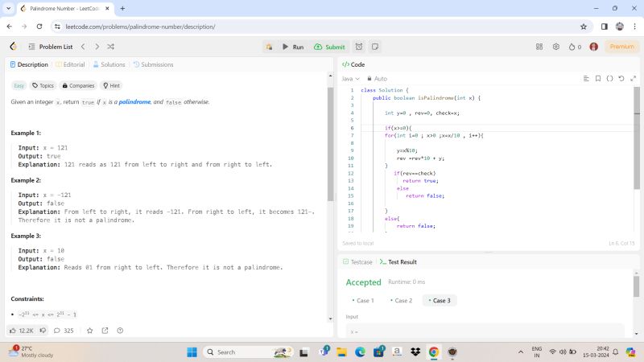
Task: Expand the code editor to fullscreen
Action: (632, 79)
